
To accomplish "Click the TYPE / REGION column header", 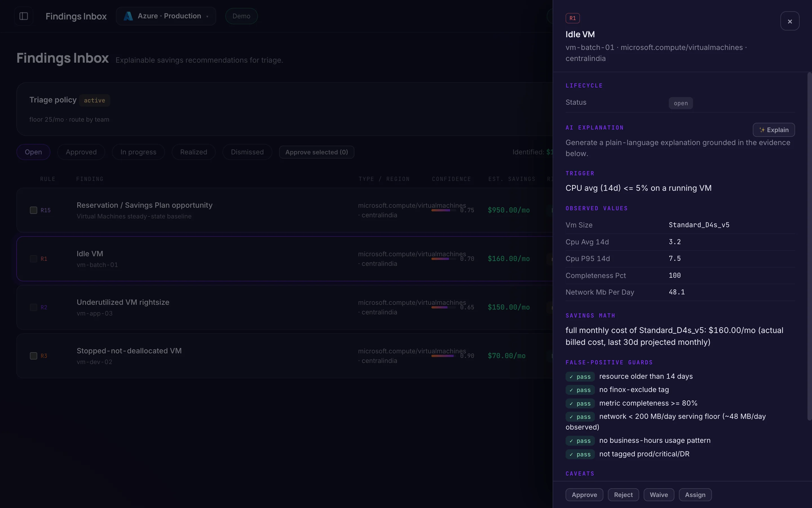I will (x=384, y=179).
